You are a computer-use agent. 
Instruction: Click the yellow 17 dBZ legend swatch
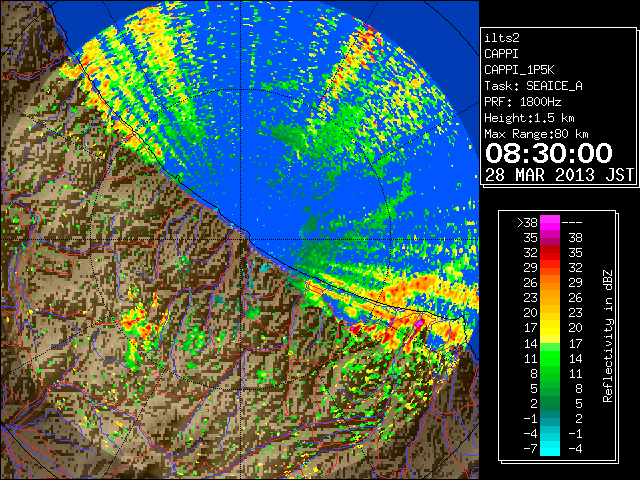point(550,328)
